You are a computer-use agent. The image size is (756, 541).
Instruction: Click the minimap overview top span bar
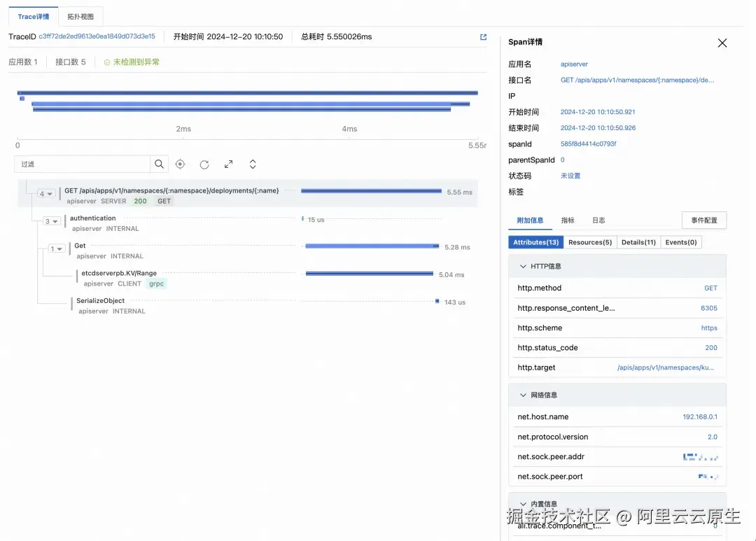click(x=247, y=92)
